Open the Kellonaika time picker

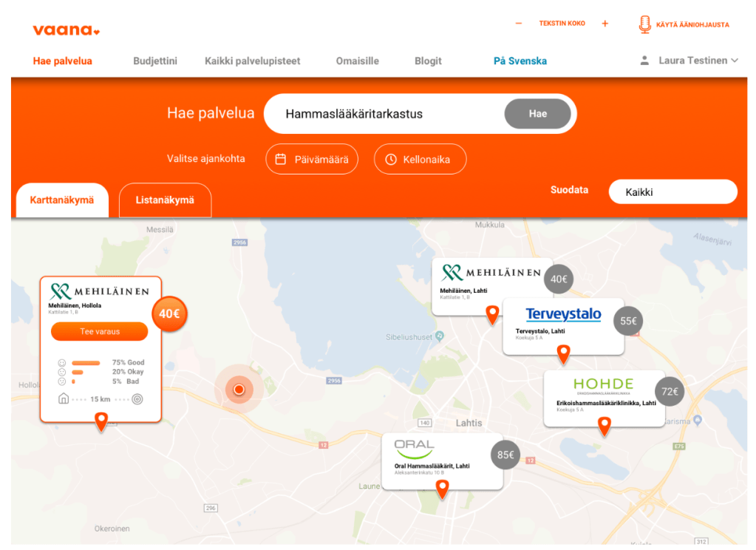click(x=420, y=159)
